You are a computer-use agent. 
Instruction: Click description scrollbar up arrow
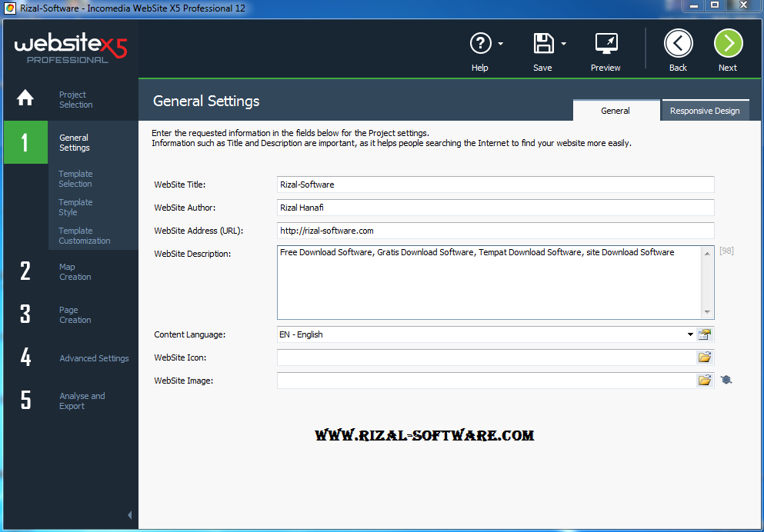click(x=708, y=254)
